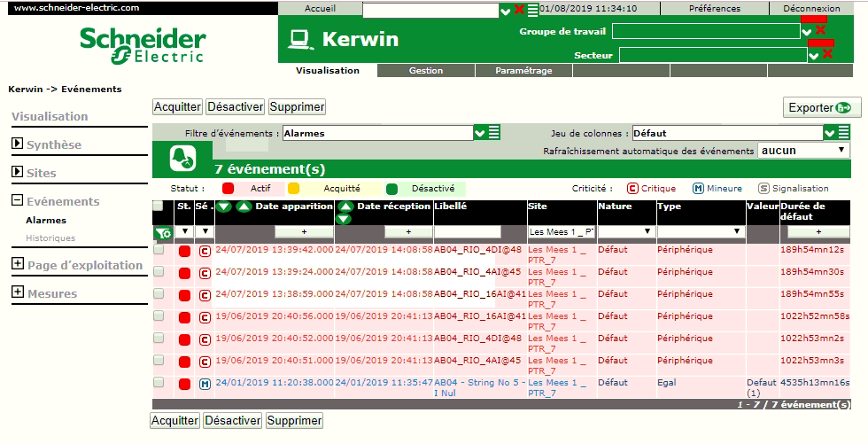This screenshot has width=868, height=444.
Task: Select checkbox for AB04 - String No 5 row
Action: click(x=159, y=383)
